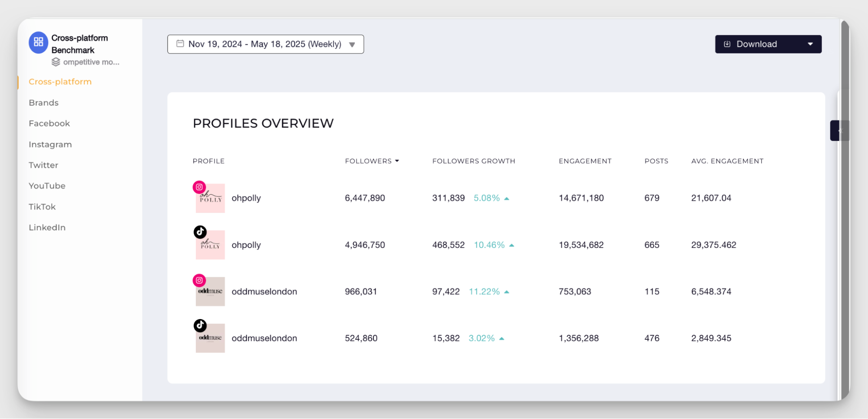Viewport: 868px width, 419px height.
Task: Expand the collapsed side panel tab
Action: pyautogui.click(x=839, y=130)
